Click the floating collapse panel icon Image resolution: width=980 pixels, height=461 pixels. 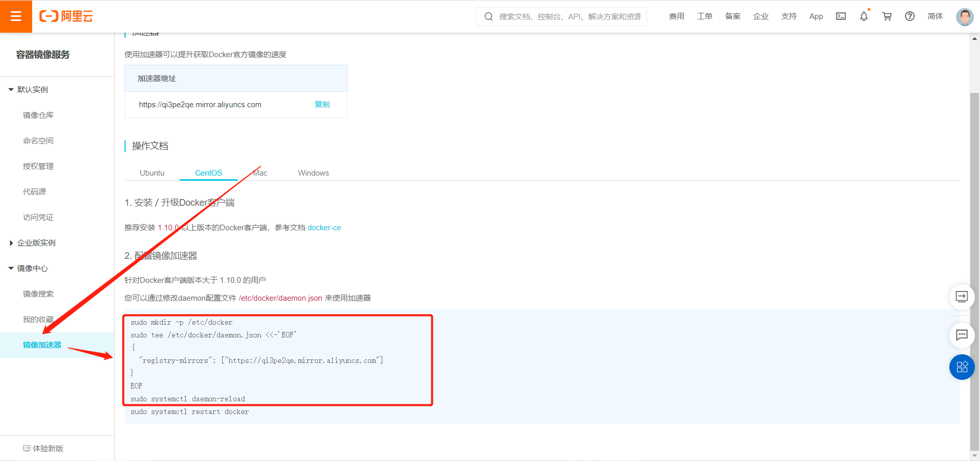pyautogui.click(x=962, y=297)
